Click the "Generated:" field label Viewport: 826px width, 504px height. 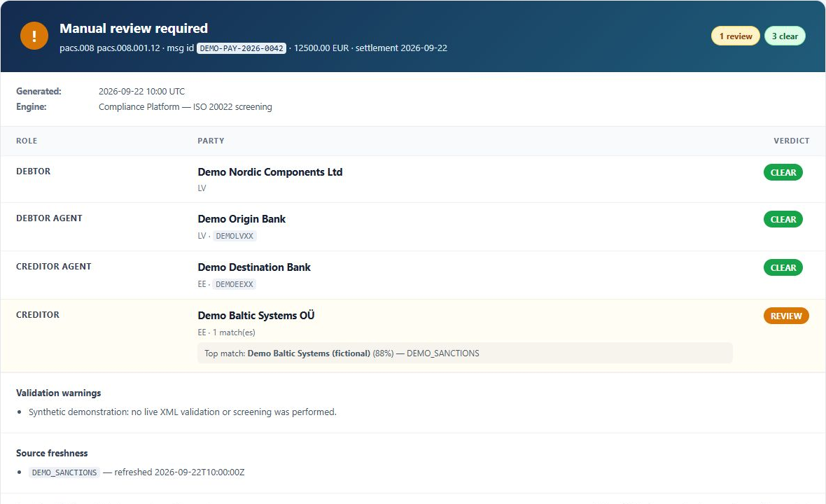click(x=38, y=92)
